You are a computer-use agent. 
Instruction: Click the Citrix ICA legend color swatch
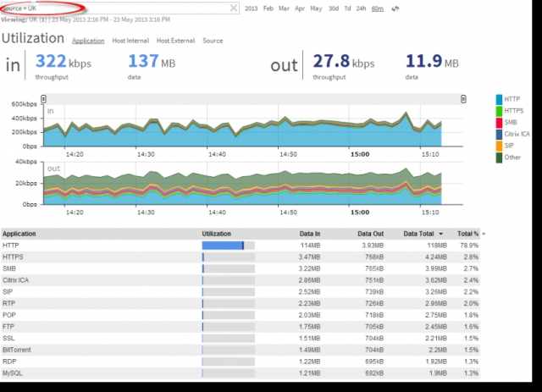[x=499, y=134]
